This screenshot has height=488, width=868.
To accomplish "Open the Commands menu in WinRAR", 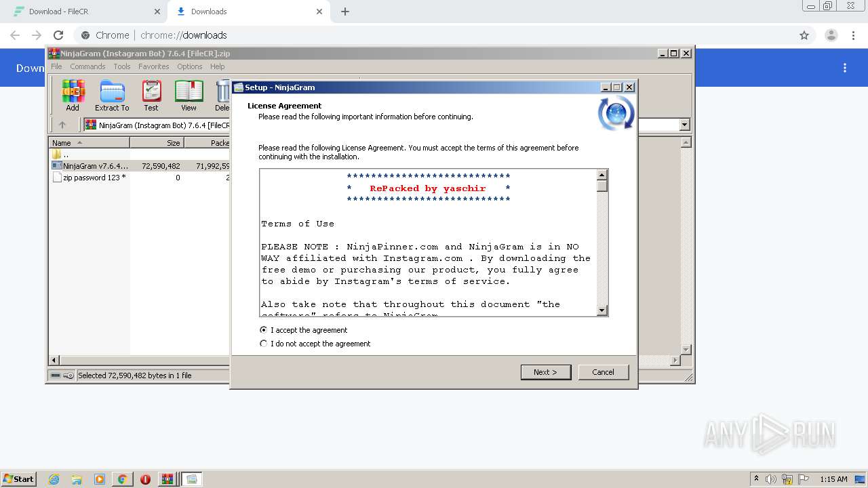I will click(x=87, y=66).
